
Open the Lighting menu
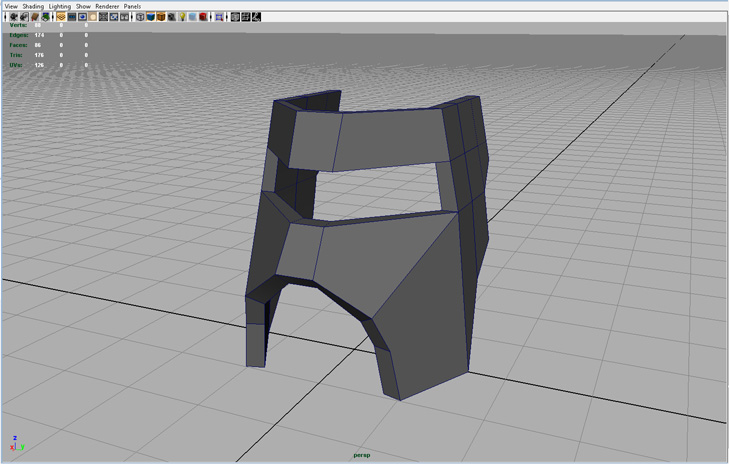(x=60, y=6)
